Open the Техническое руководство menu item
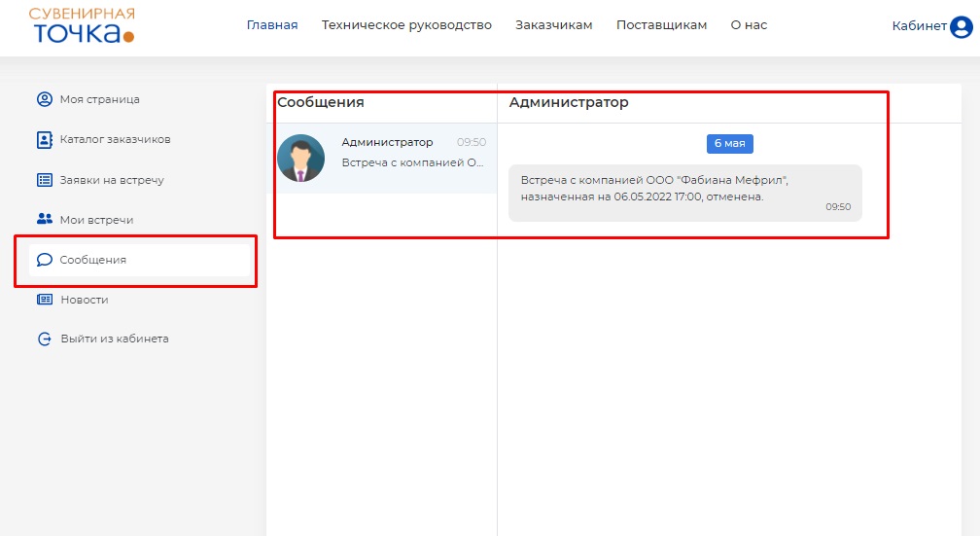980x536 pixels. point(406,25)
